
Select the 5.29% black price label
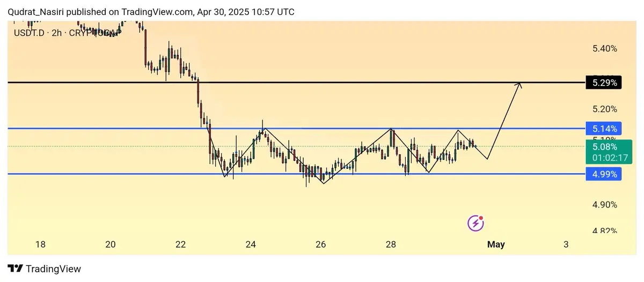[604, 83]
